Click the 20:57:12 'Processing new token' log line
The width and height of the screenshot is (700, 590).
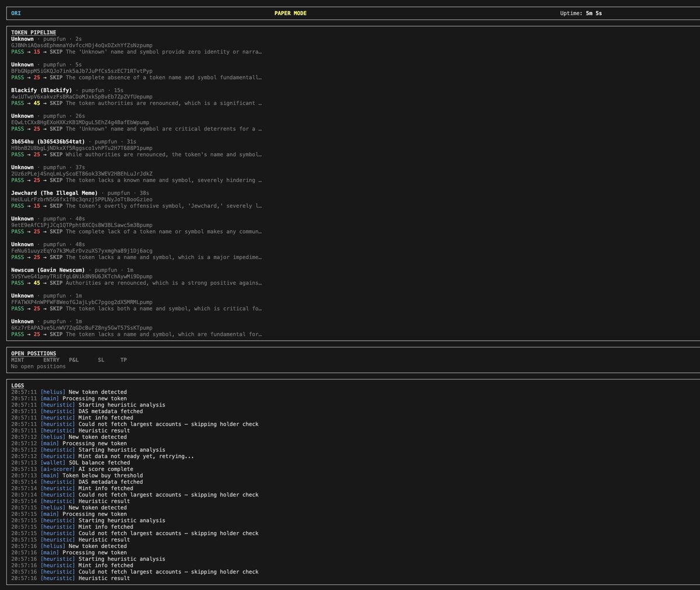[69, 443]
